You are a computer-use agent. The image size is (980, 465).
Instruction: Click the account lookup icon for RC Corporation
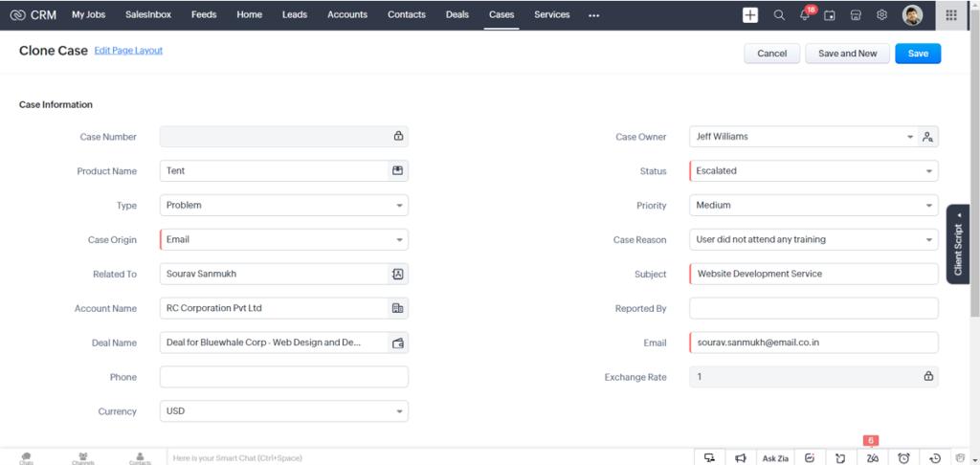397,308
